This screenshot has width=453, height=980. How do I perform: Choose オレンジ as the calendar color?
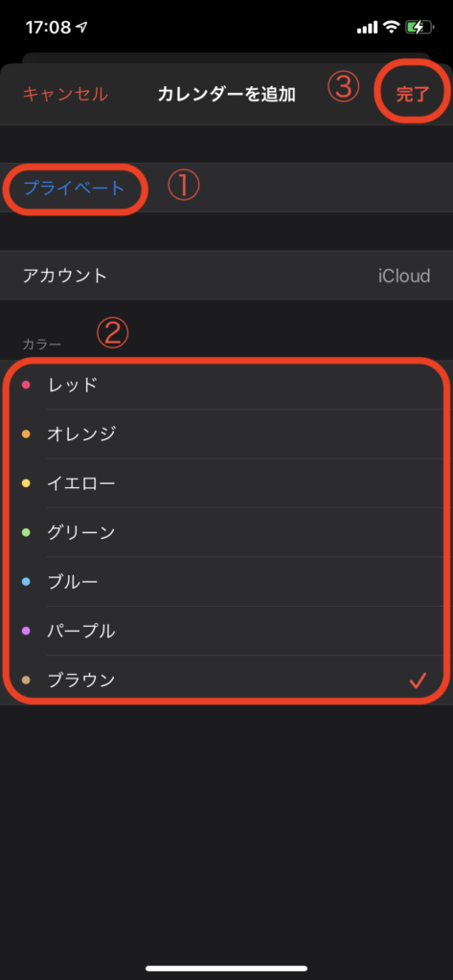click(226, 434)
